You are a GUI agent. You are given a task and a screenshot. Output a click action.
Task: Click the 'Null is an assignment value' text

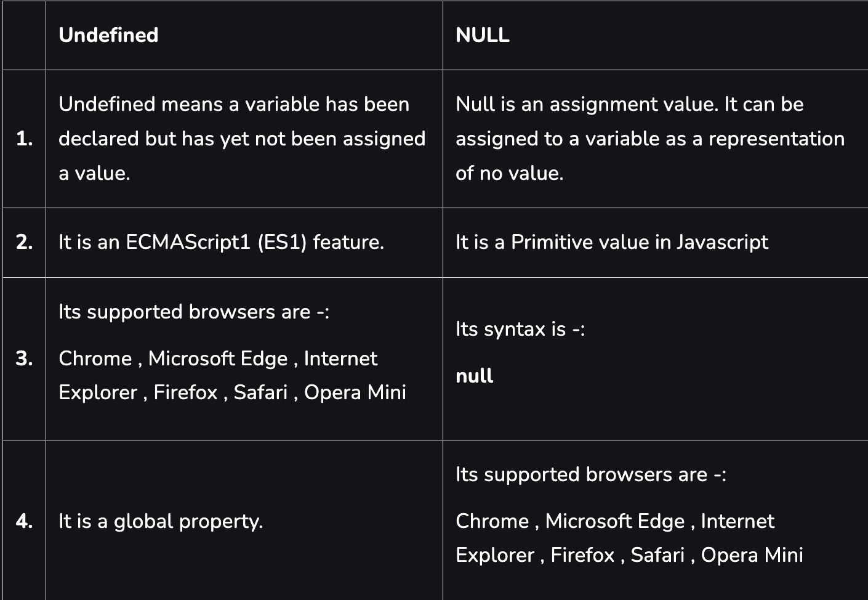(649, 139)
